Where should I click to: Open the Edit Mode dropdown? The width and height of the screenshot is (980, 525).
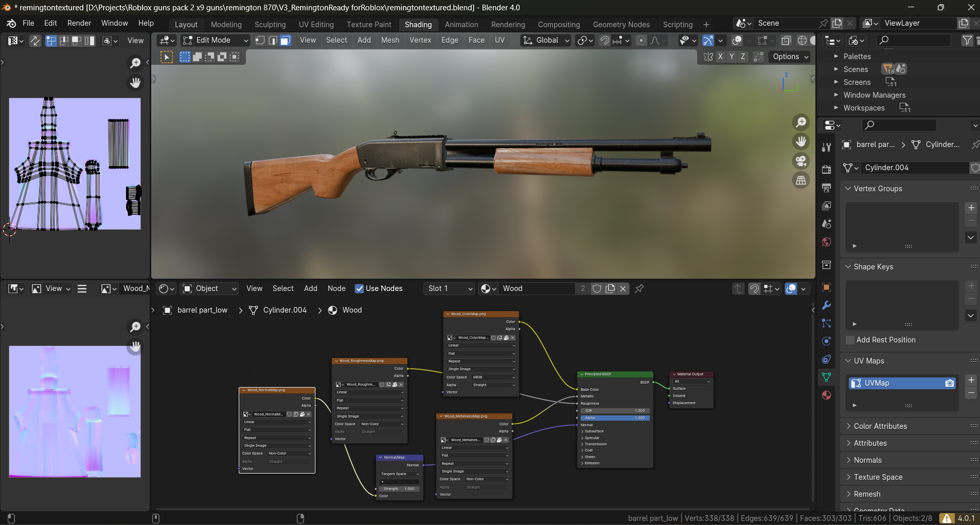click(216, 40)
